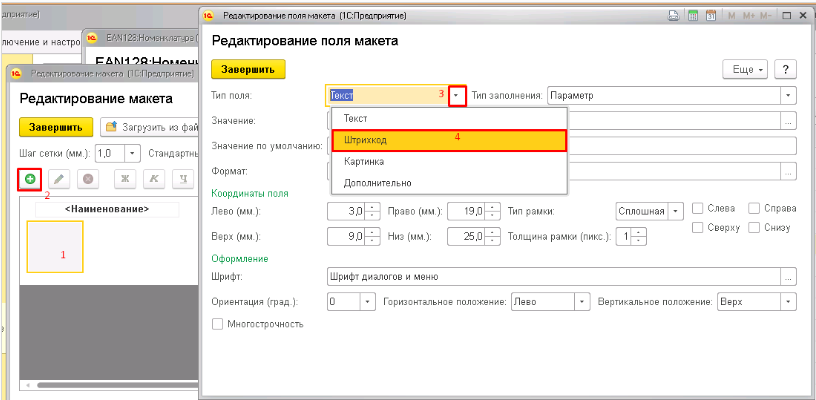
Task: Expand the Тип заполнения dropdown
Action: (788, 95)
